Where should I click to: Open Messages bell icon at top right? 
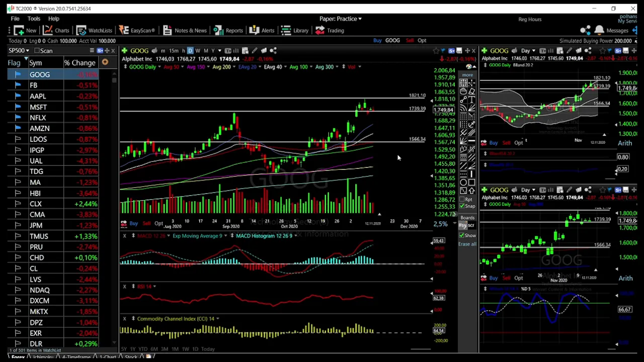[599, 30]
